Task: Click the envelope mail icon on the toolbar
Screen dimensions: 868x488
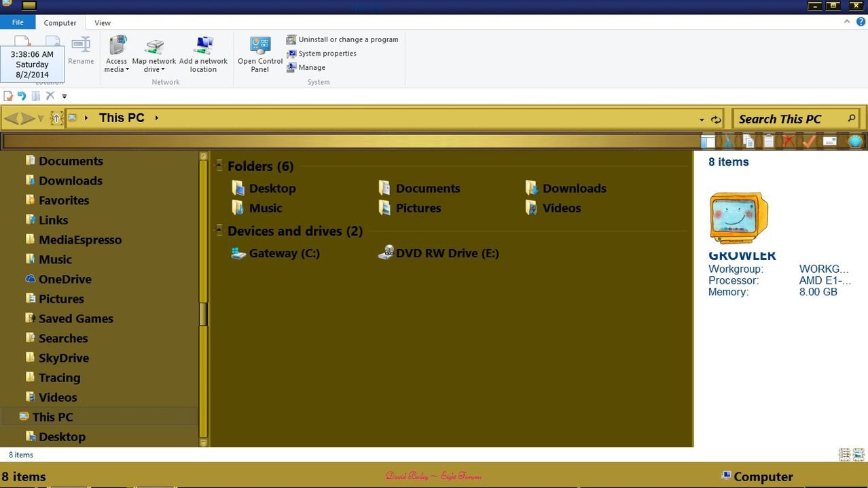Action: point(829,140)
